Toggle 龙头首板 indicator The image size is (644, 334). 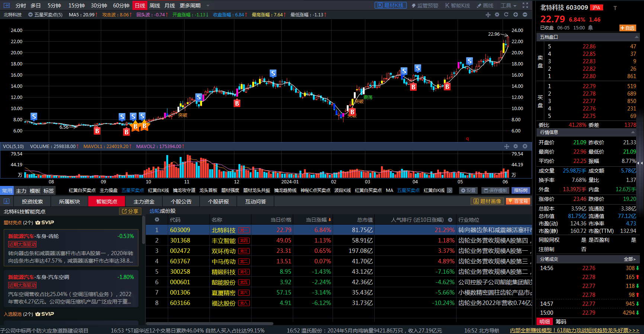tap(208, 190)
